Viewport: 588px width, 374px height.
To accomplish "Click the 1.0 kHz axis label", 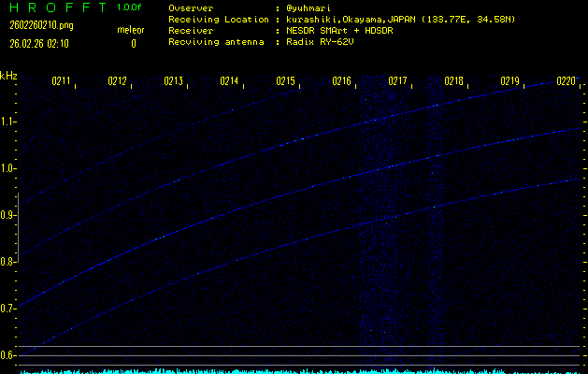I will tap(9, 168).
